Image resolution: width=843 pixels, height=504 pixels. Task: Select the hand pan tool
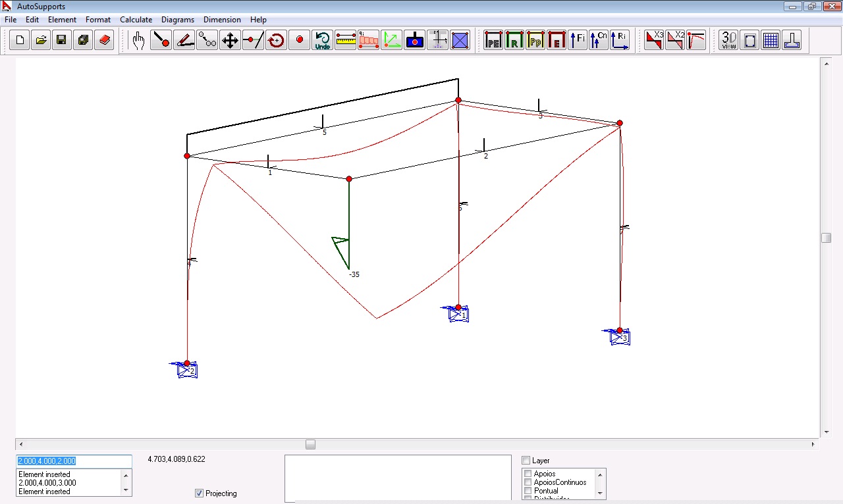tap(138, 41)
